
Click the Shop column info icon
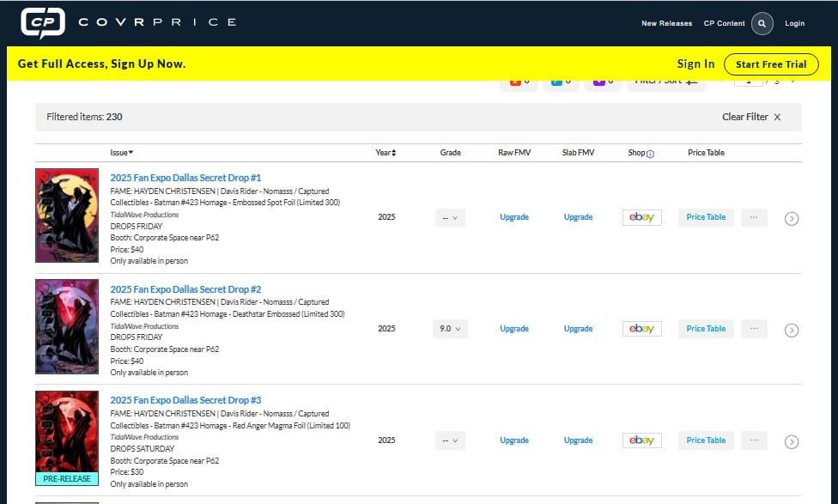[650, 154]
